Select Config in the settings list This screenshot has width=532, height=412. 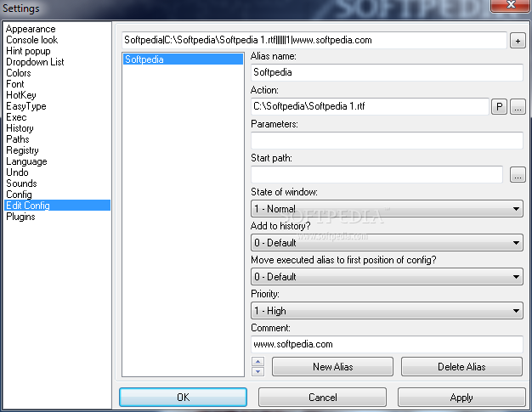tap(57, 195)
